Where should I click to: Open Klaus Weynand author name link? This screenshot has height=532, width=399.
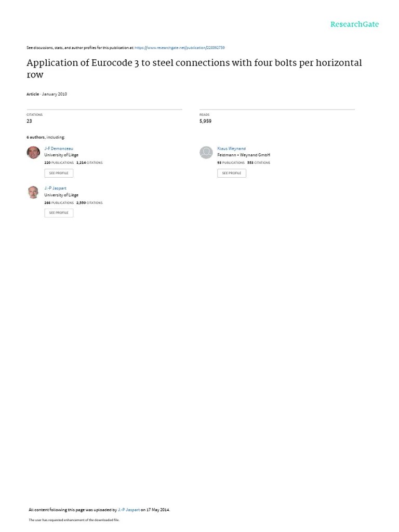tap(231, 148)
